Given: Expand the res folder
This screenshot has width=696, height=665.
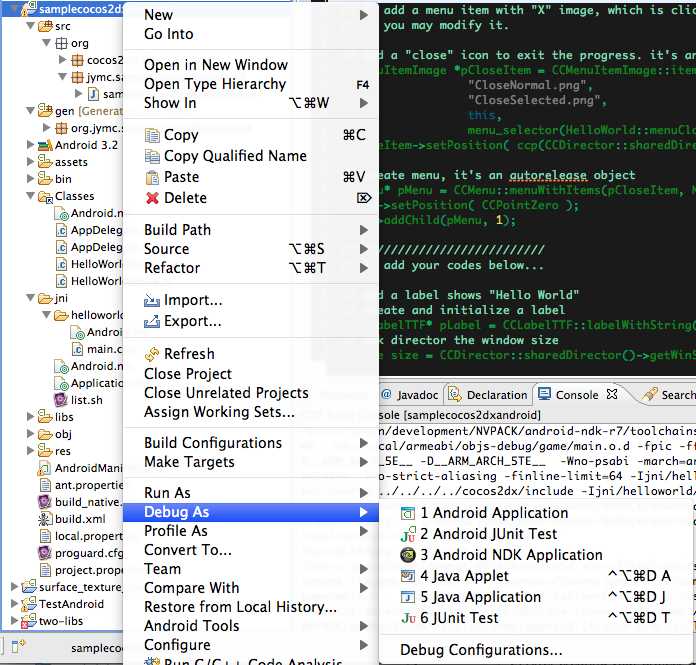Looking at the screenshot, I should tap(30, 451).
